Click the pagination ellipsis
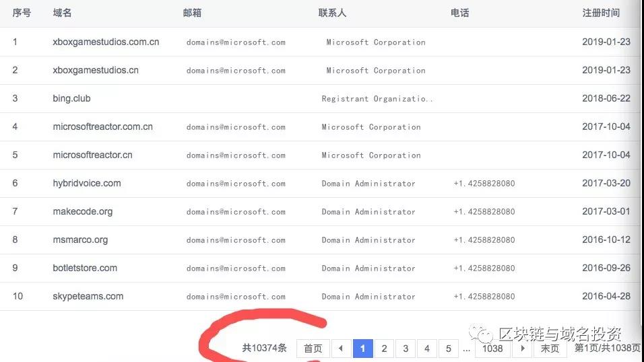Image resolution: width=644 pixels, height=362 pixels. (467, 350)
